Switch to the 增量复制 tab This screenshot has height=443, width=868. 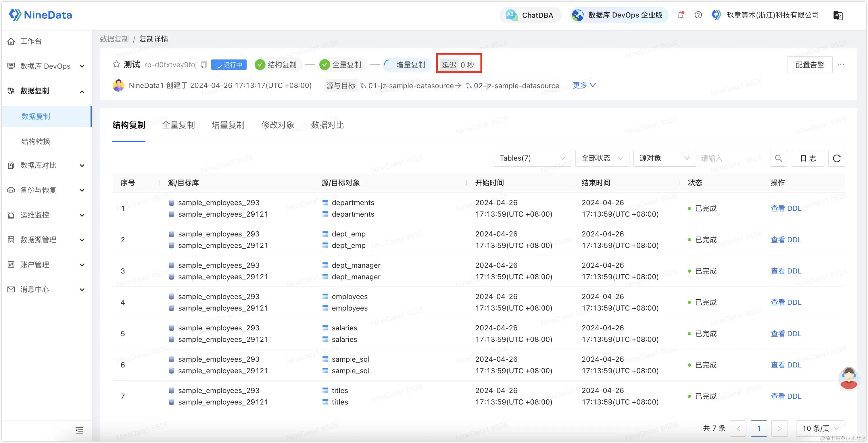click(x=228, y=125)
